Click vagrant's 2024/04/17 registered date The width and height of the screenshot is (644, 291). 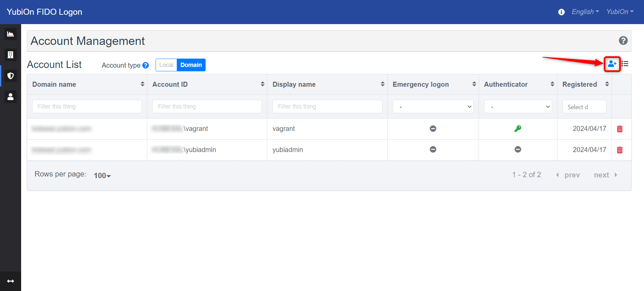coord(589,129)
